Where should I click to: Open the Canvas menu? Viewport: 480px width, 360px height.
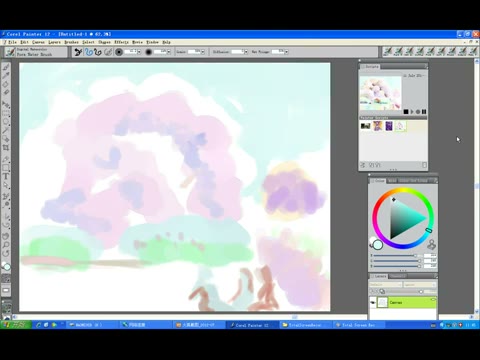tap(38, 42)
